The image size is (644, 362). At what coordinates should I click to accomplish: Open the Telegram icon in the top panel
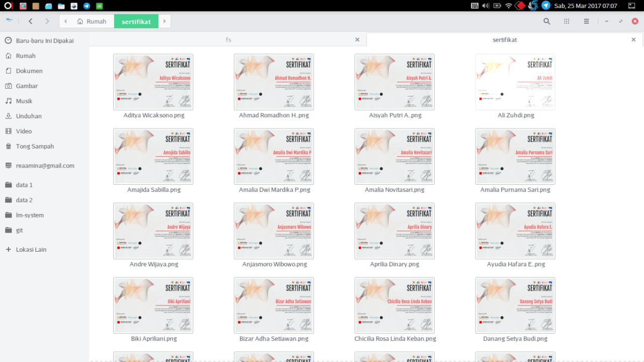546,6
